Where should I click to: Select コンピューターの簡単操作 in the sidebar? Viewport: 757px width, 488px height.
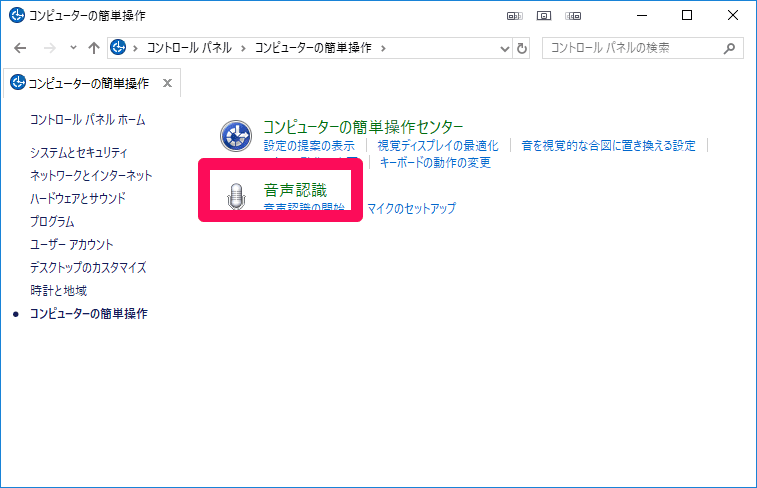coord(88,313)
